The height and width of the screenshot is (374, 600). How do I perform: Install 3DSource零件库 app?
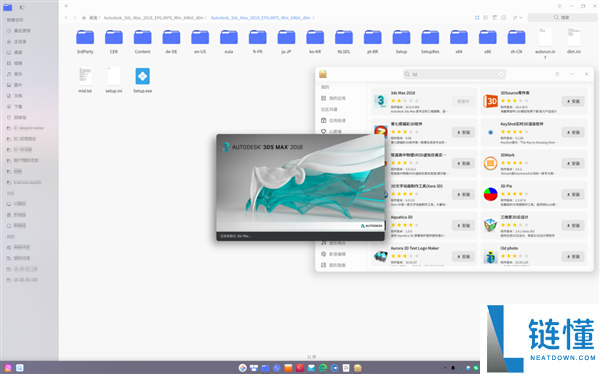573,101
